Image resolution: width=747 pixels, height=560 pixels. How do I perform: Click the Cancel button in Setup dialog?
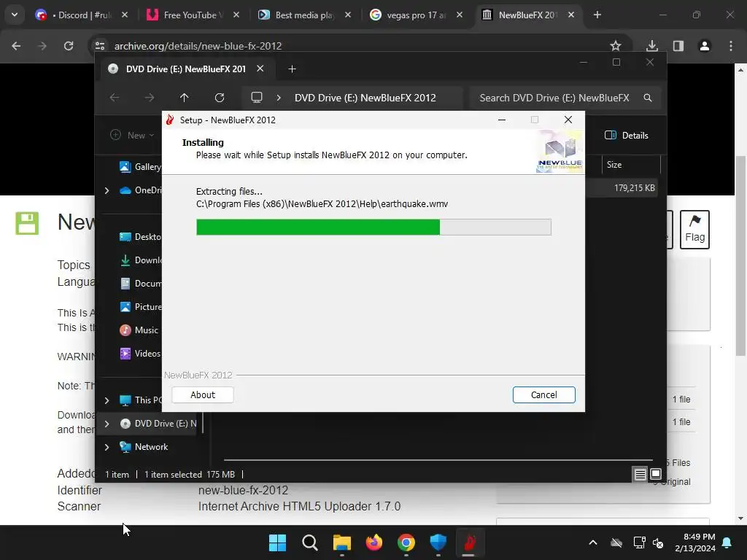tap(543, 394)
